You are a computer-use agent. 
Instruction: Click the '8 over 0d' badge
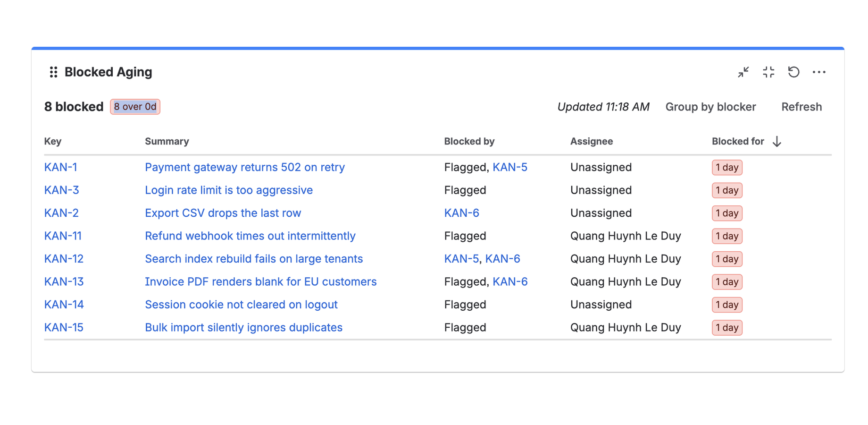(135, 107)
